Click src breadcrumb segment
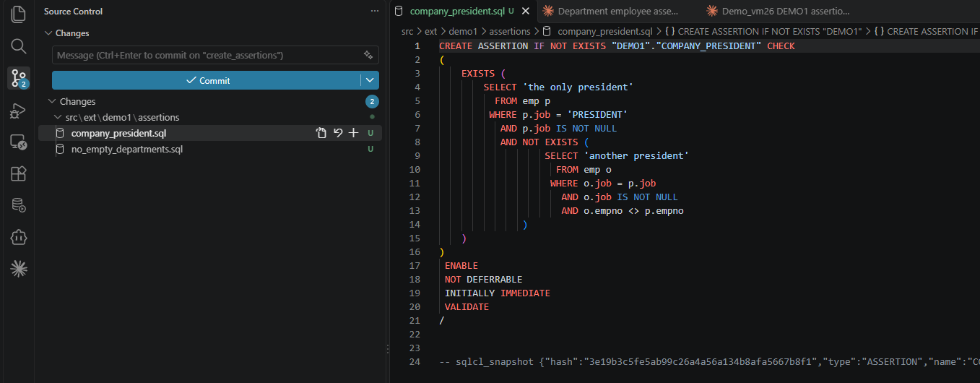980x383 pixels. click(408, 32)
